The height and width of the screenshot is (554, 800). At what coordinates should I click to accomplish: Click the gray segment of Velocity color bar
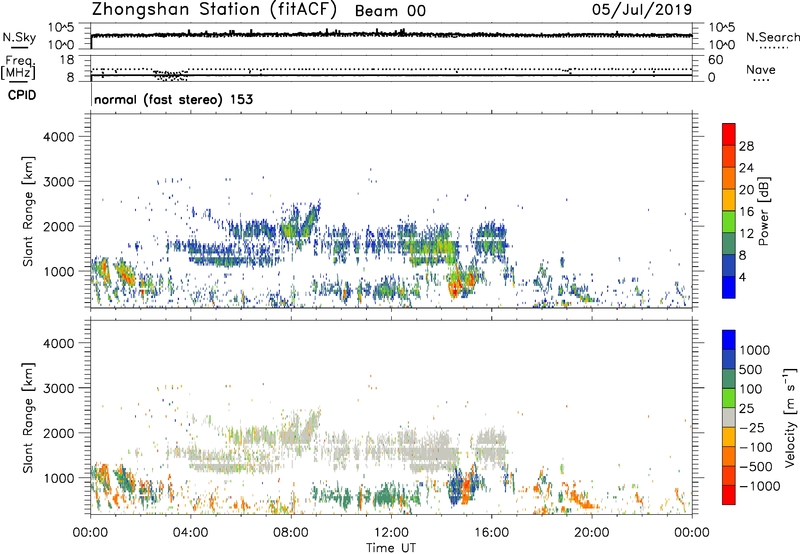(x=729, y=417)
